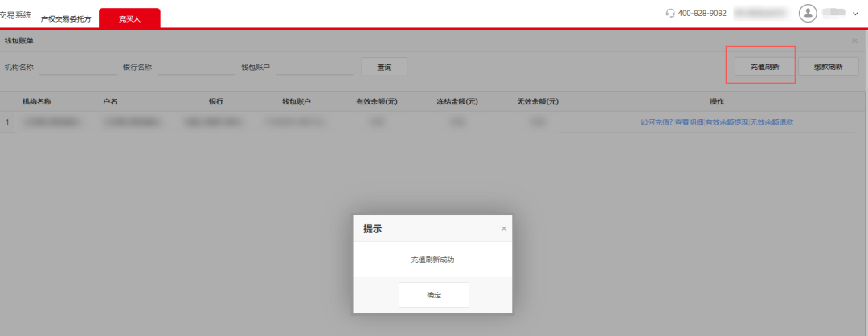The width and height of the screenshot is (868, 336).
Task: Click the 冻结金额(元) column header
Action: pos(457,102)
